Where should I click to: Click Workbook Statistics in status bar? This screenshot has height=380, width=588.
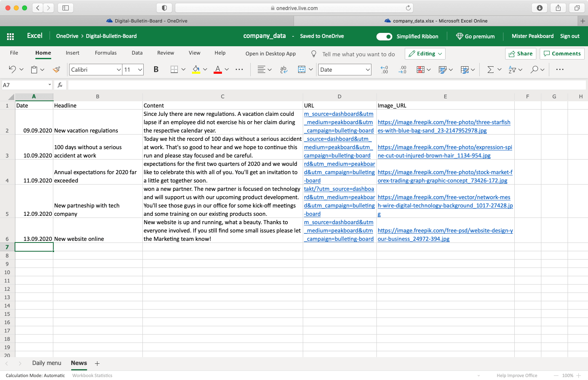coord(92,375)
